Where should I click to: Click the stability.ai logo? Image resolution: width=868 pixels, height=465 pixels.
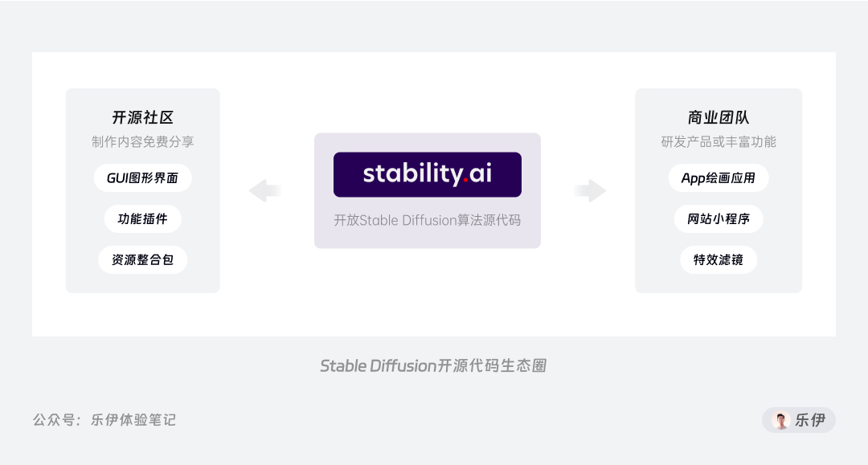[x=428, y=175]
